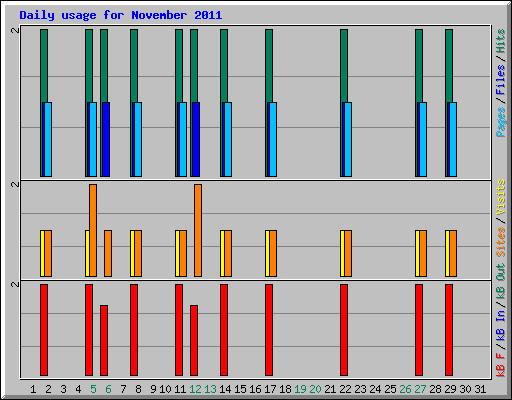Click day label "28" on the axis
Image resolution: width=512 pixels, height=400 pixels.
click(435, 389)
